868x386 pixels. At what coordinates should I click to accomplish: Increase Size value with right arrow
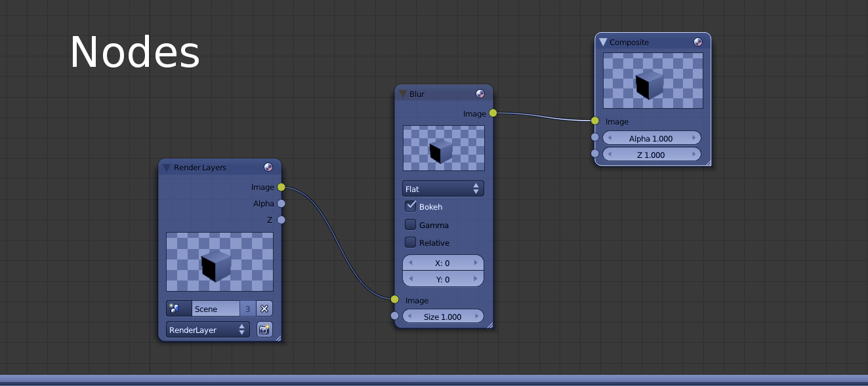click(x=476, y=317)
